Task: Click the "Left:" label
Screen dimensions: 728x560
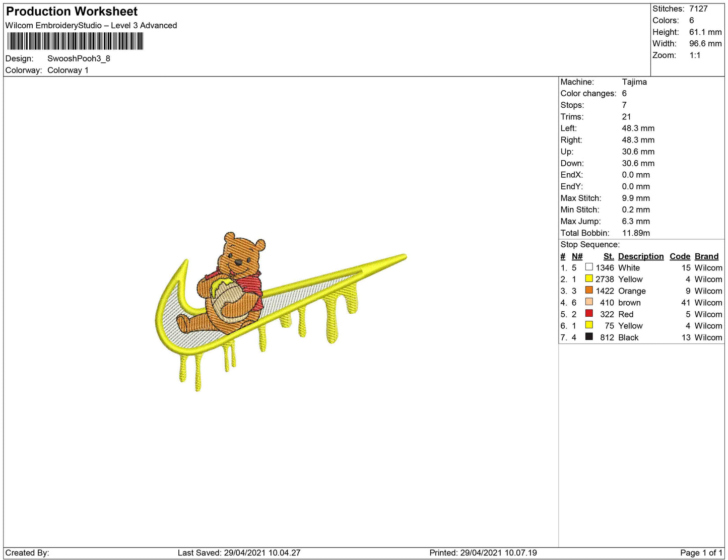Action: coord(568,128)
